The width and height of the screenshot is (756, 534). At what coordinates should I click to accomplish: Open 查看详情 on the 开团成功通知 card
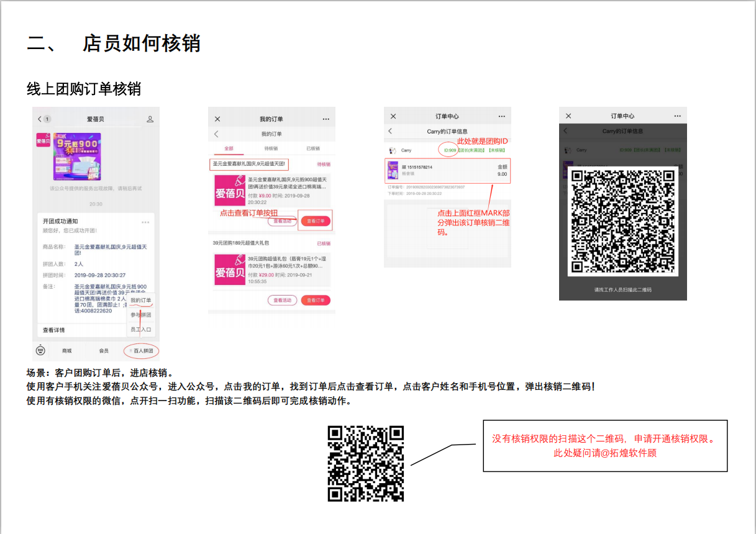(53, 330)
